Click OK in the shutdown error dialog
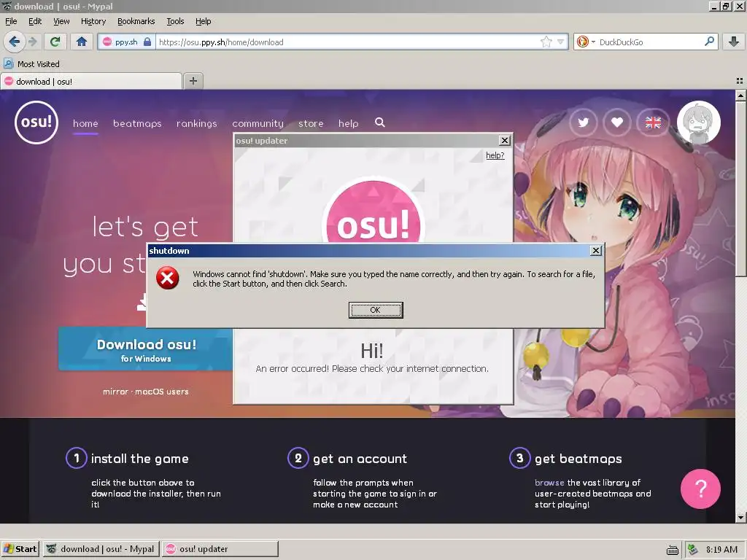The image size is (747, 560). pos(376,310)
